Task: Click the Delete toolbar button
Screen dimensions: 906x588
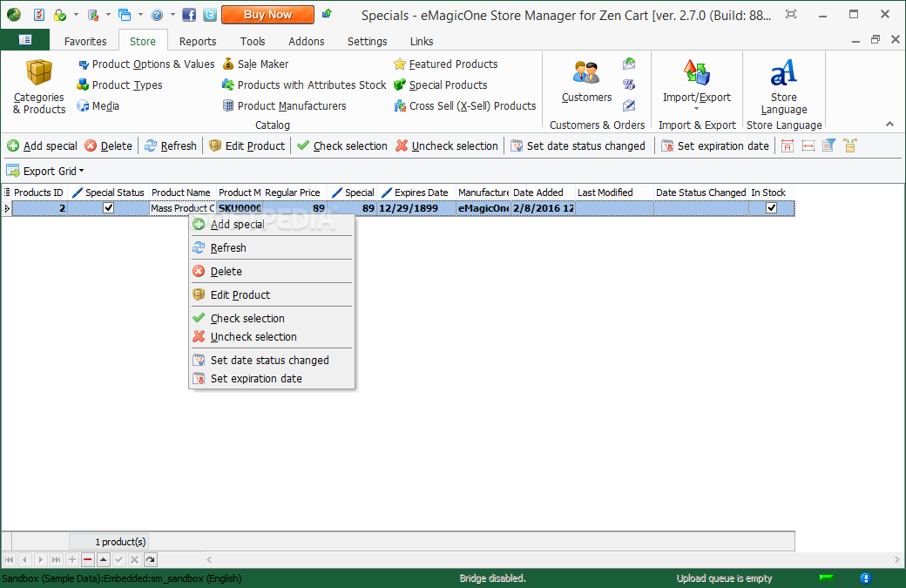Action: tap(109, 146)
